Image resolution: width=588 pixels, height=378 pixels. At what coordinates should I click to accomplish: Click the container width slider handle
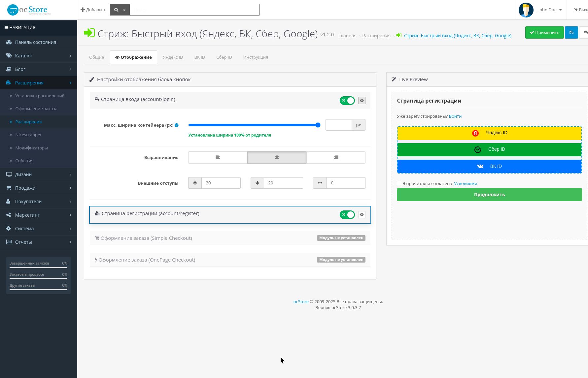318,125
